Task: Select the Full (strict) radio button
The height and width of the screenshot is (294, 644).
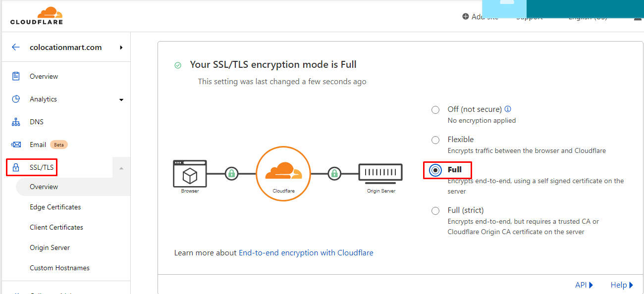Action: click(x=435, y=211)
